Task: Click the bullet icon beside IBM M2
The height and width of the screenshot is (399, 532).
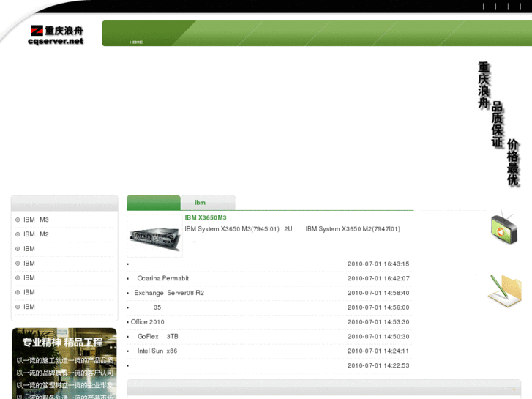Action: coord(18,234)
